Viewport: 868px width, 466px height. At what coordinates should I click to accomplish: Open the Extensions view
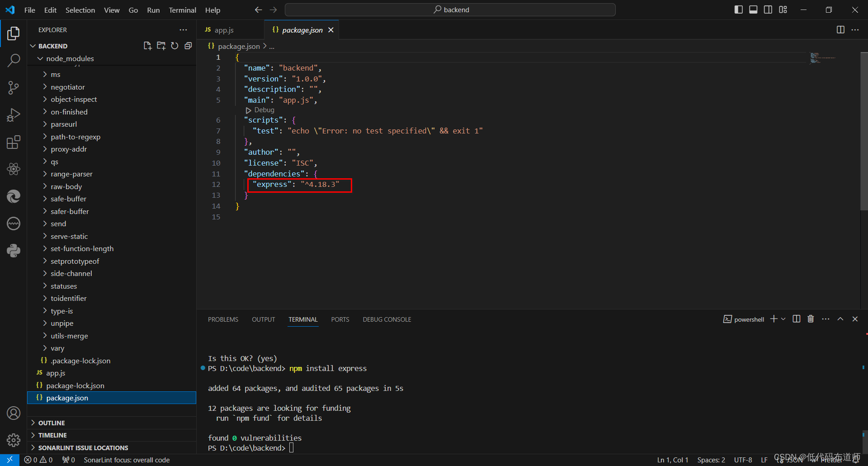14,142
